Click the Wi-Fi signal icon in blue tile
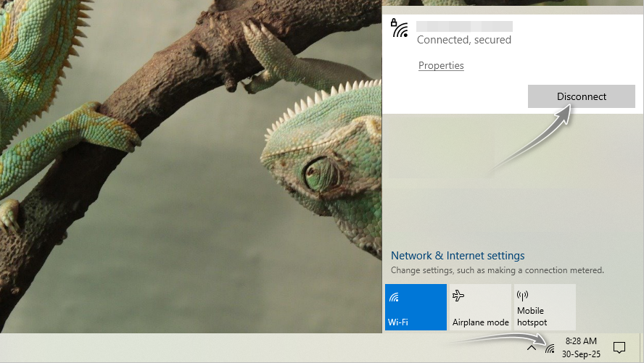This screenshot has width=644, height=363. [x=395, y=296]
